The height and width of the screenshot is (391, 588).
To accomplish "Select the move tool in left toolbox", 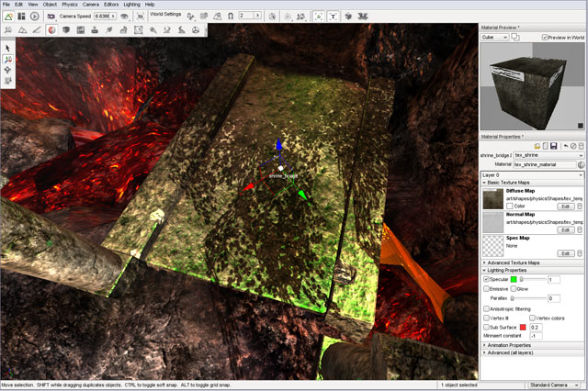I will [7, 58].
